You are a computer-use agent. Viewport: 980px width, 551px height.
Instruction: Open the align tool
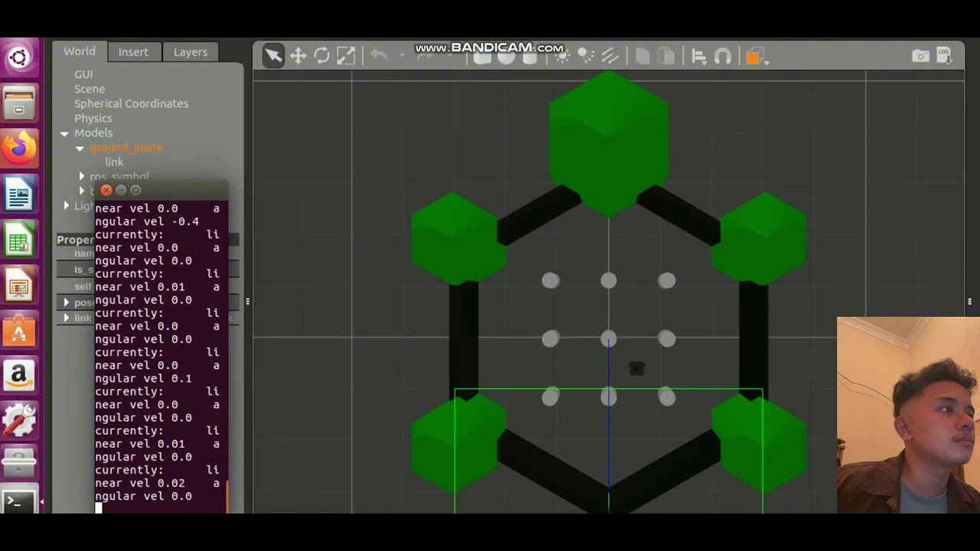pos(698,56)
